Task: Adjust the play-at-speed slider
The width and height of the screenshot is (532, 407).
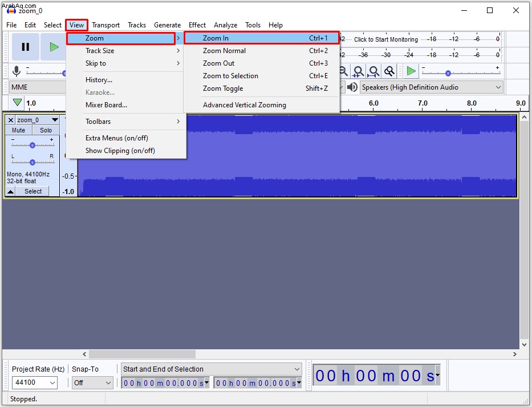Action: [x=448, y=73]
